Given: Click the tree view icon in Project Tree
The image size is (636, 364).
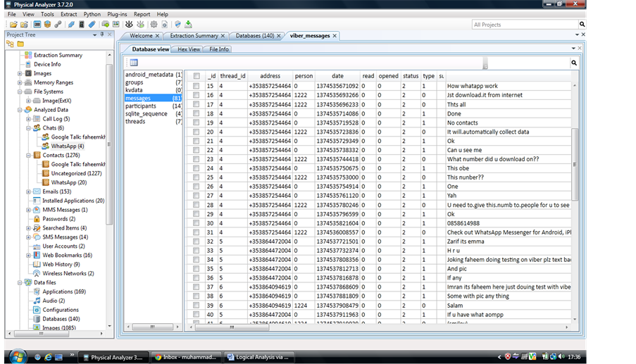Looking at the screenshot, I should click(10, 44).
